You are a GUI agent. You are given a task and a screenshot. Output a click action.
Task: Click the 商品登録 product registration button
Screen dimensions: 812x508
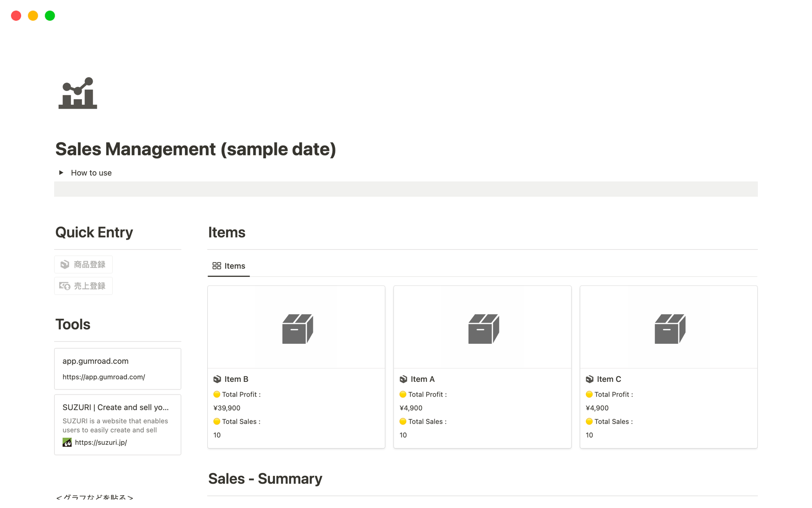pyautogui.click(x=83, y=265)
